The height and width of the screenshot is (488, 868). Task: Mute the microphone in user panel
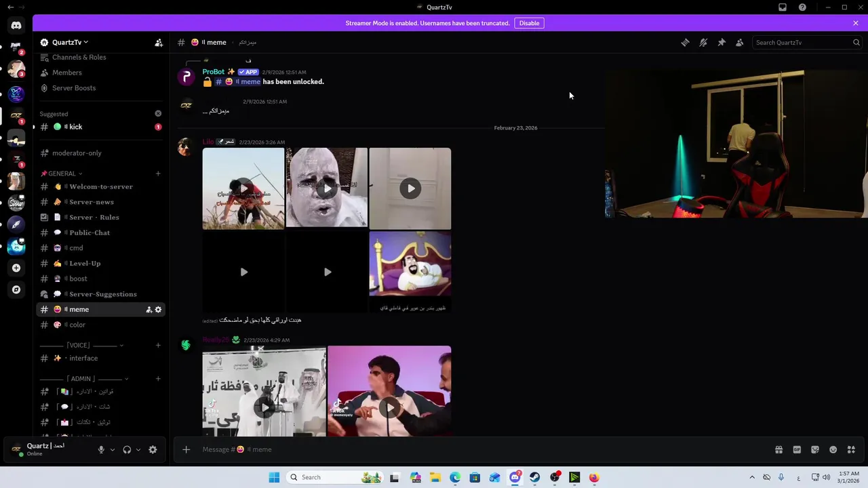point(101,449)
